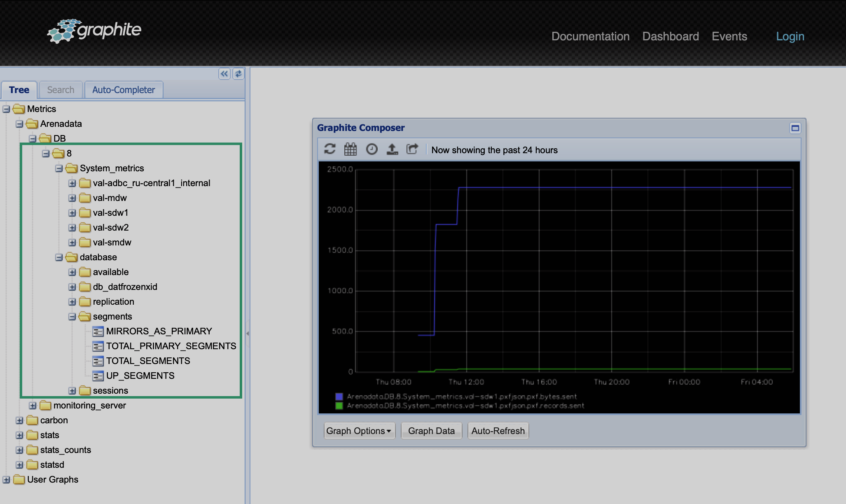Open the calendar date range picker
Image resolution: width=846 pixels, height=504 pixels.
(351, 149)
